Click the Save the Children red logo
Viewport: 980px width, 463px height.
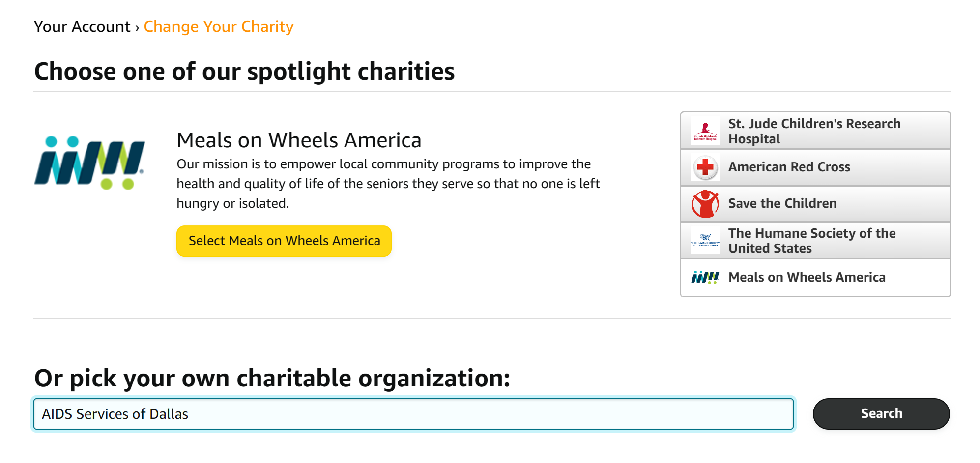[x=705, y=204]
